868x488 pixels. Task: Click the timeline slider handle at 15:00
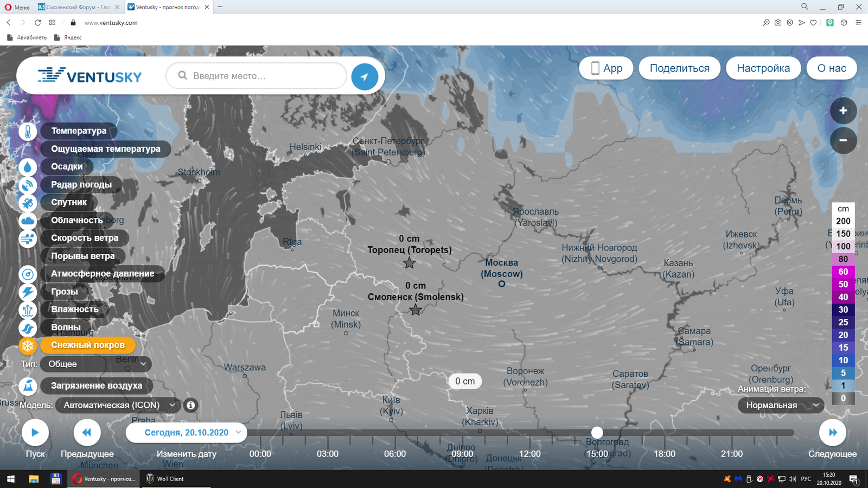597,433
